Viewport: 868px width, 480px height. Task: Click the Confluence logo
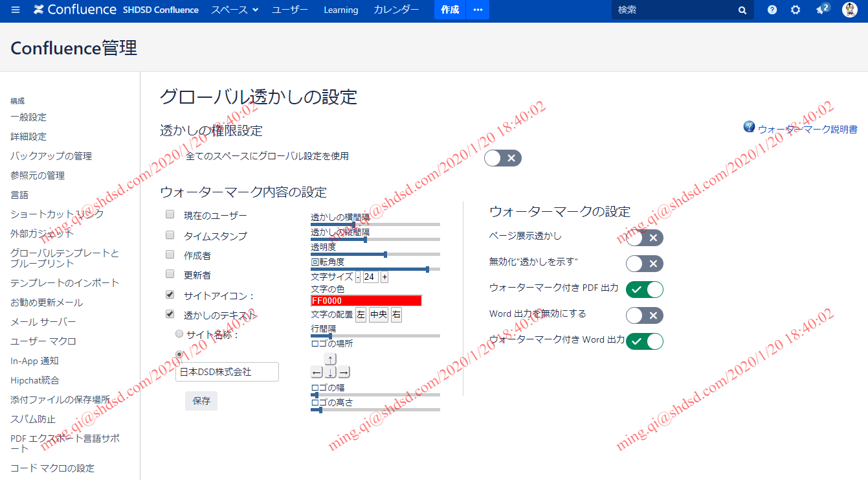[75, 10]
